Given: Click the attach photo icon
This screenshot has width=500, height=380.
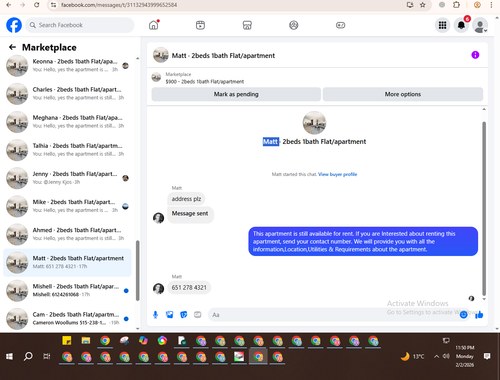Looking at the screenshot, I should (x=170, y=315).
